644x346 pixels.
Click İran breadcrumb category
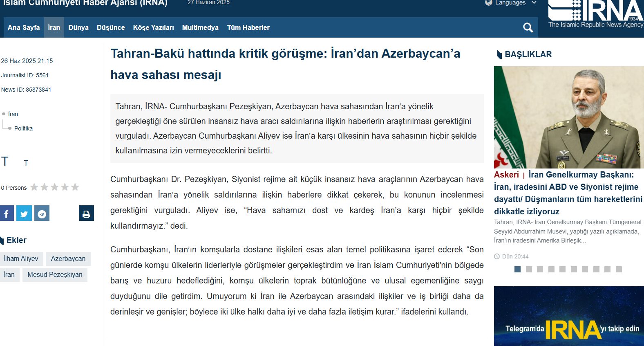click(13, 114)
